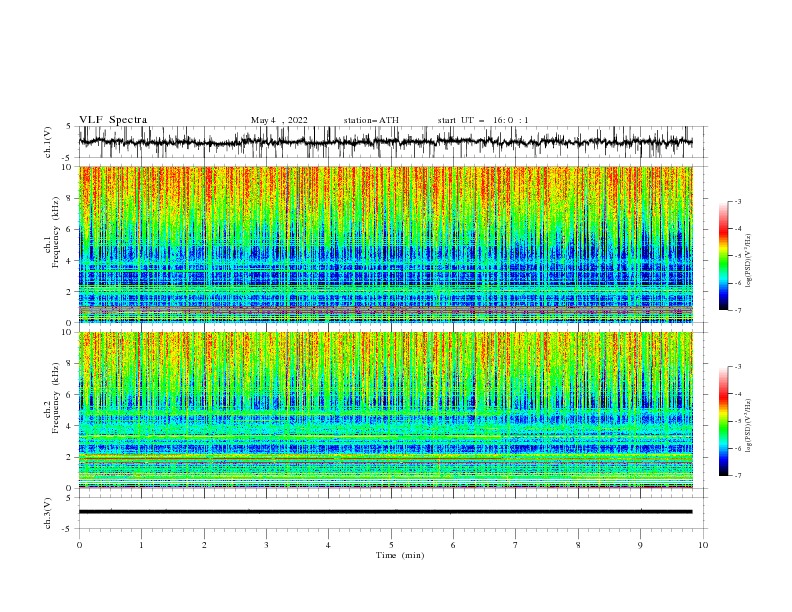Viewport: 792px width, 612px height.
Task: Click the ch.3 flat black trace
Action: click(x=385, y=512)
